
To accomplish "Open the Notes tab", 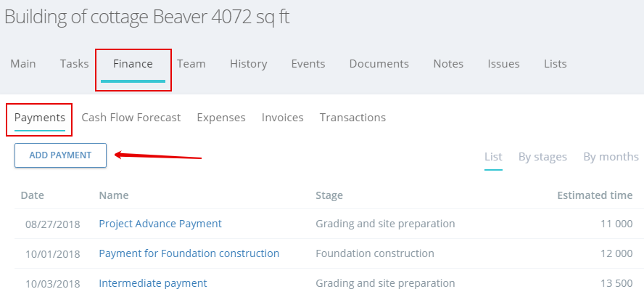I will coord(448,64).
